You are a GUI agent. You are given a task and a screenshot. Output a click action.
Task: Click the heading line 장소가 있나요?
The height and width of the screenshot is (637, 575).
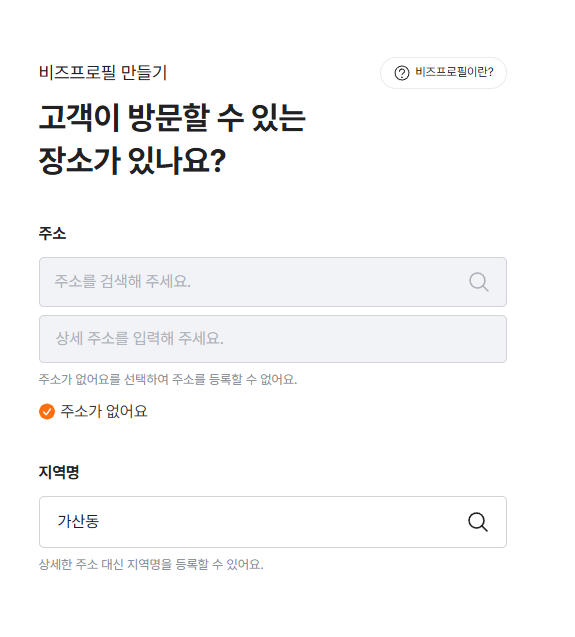132,160
